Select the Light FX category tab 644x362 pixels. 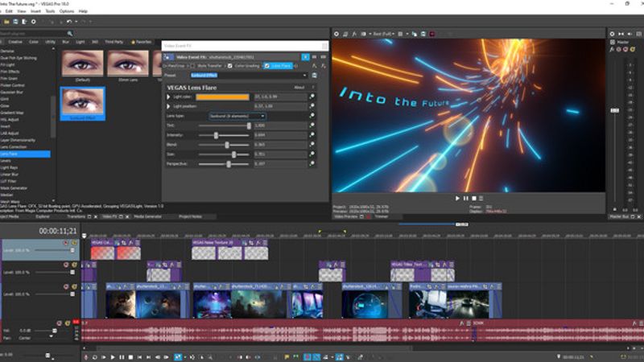[80, 42]
